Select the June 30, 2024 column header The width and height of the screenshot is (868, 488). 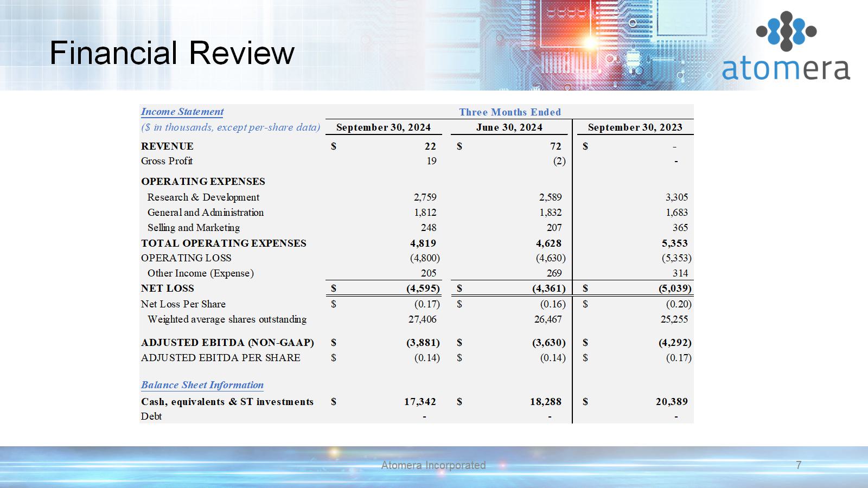click(509, 127)
